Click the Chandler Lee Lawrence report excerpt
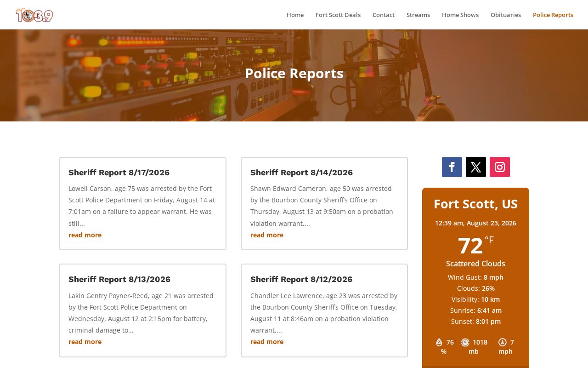Screen dimensions: 588x368 324,312
